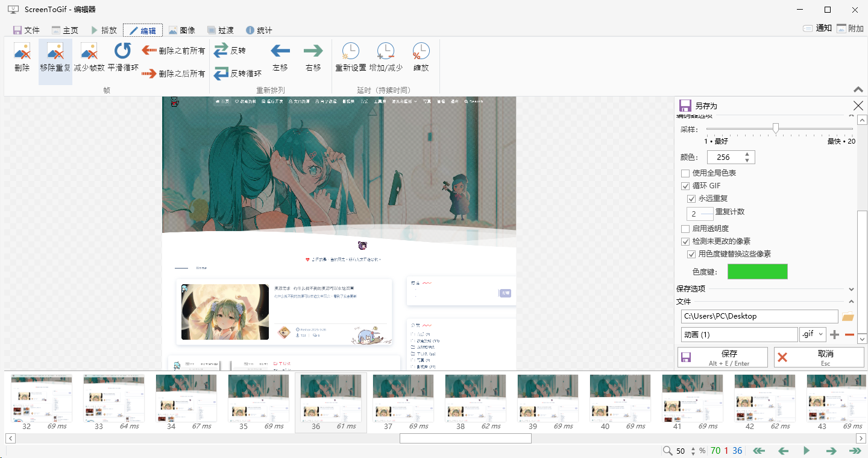Open the .gif extension dropdown
868x458 pixels.
point(813,334)
